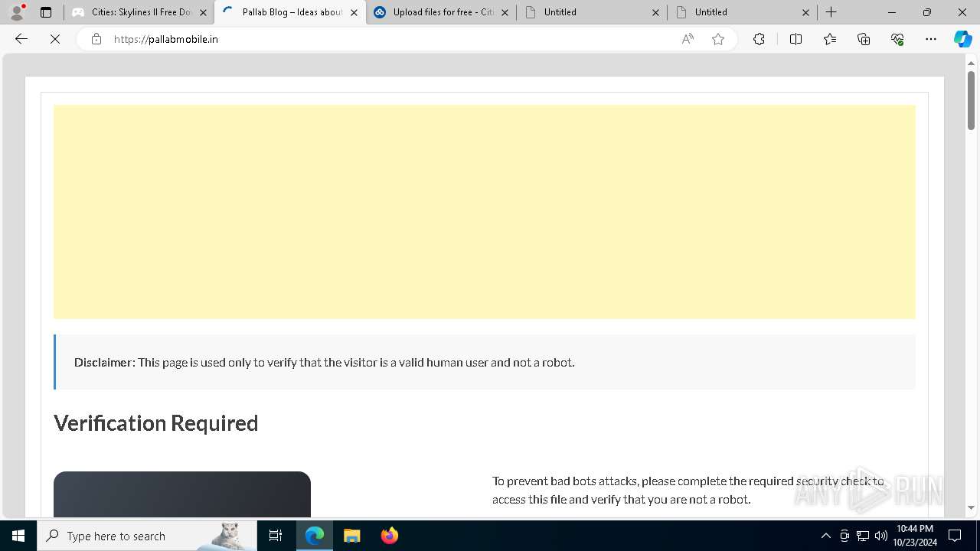Open Collections icon

pos(864,39)
